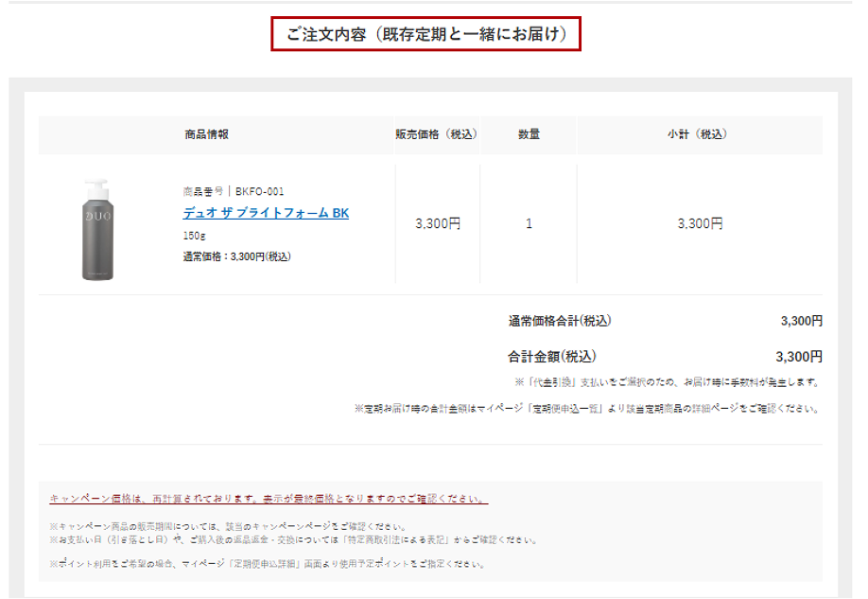
Task: Click the red underlined キャンペーン価格 notice
Action: tap(269, 499)
